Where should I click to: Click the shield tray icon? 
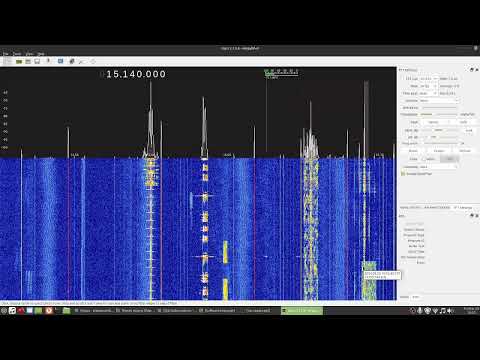pyautogui.click(x=427, y=311)
